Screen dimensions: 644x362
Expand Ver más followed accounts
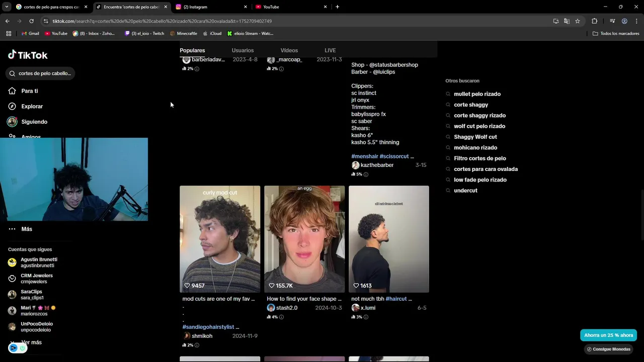[x=31, y=342]
